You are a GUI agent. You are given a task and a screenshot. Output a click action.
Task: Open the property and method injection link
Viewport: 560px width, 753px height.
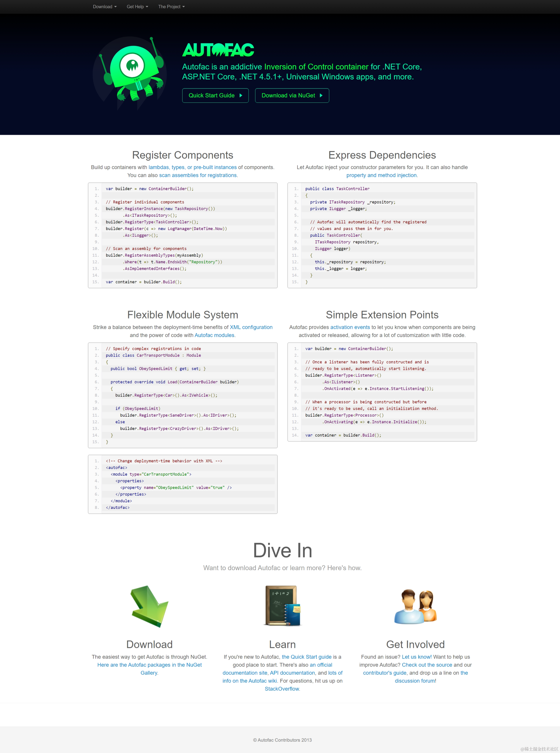click(x=382, y=175)
